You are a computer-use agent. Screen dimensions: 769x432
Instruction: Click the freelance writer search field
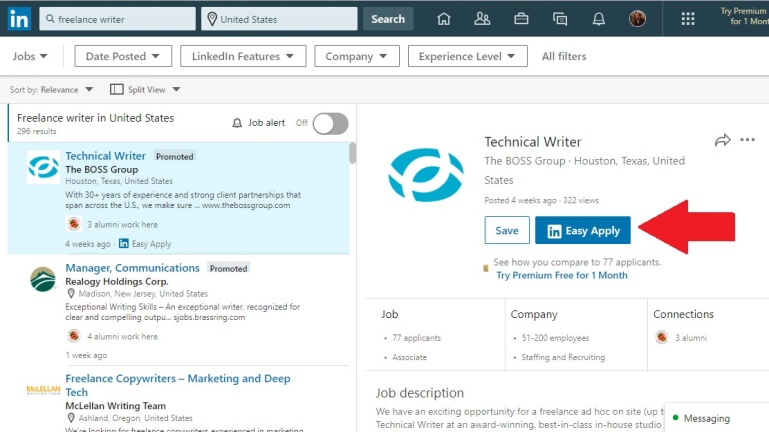pos(117,19)
